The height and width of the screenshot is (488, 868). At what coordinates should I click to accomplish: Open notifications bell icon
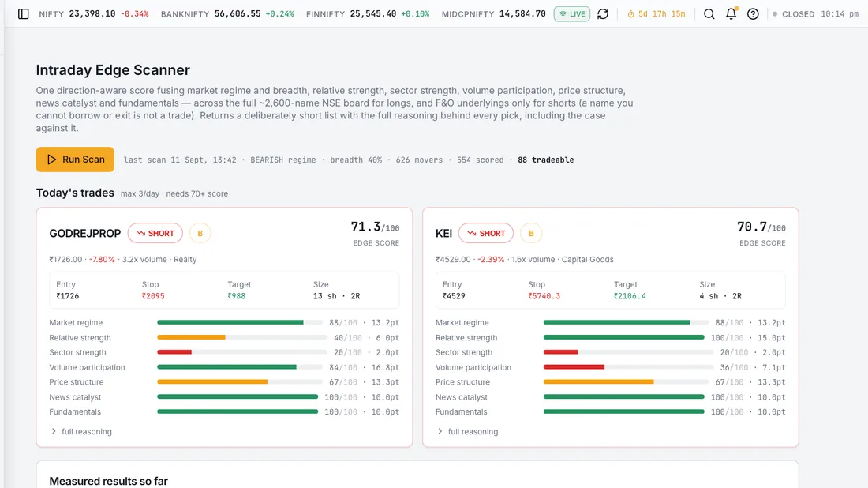pos(731,14)
